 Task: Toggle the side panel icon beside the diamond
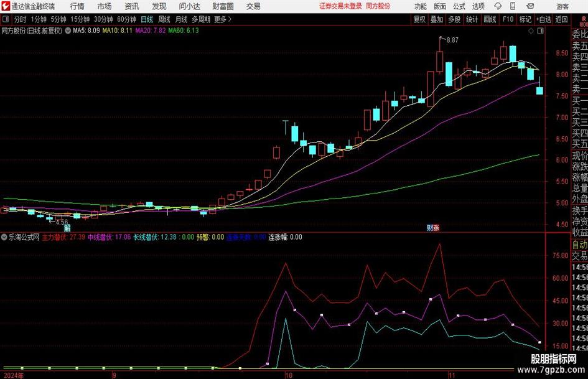click(540, 31)
